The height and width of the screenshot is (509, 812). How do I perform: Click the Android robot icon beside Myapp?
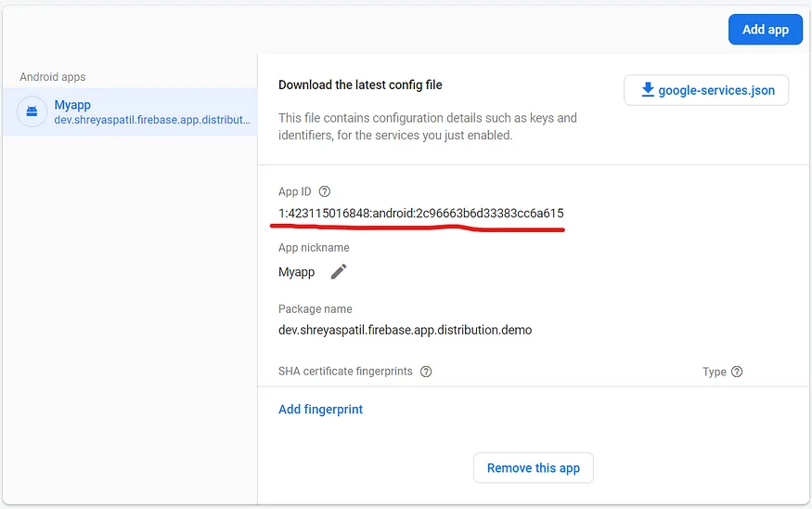[x=32, y=111]
